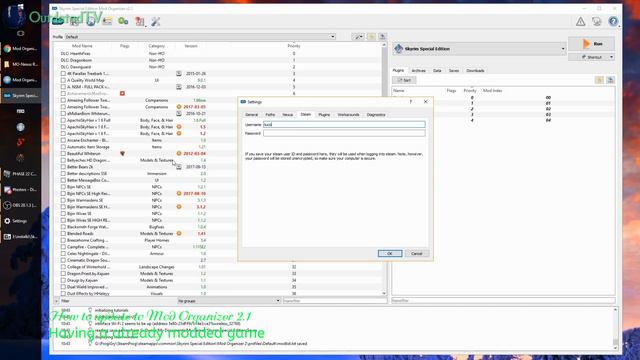Open the Settings wrench-and-screwdriver icon
This screenshot has width=640, height=360.
[x=156, y=21]
